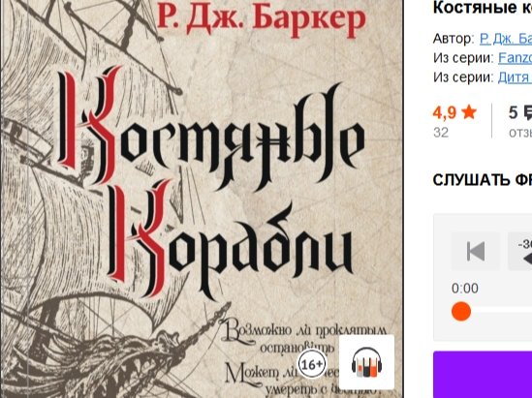Click the 16+ age rating badge
Viewport: 532px width, 398px height.
pyautogui.click(x=312, y=365)
